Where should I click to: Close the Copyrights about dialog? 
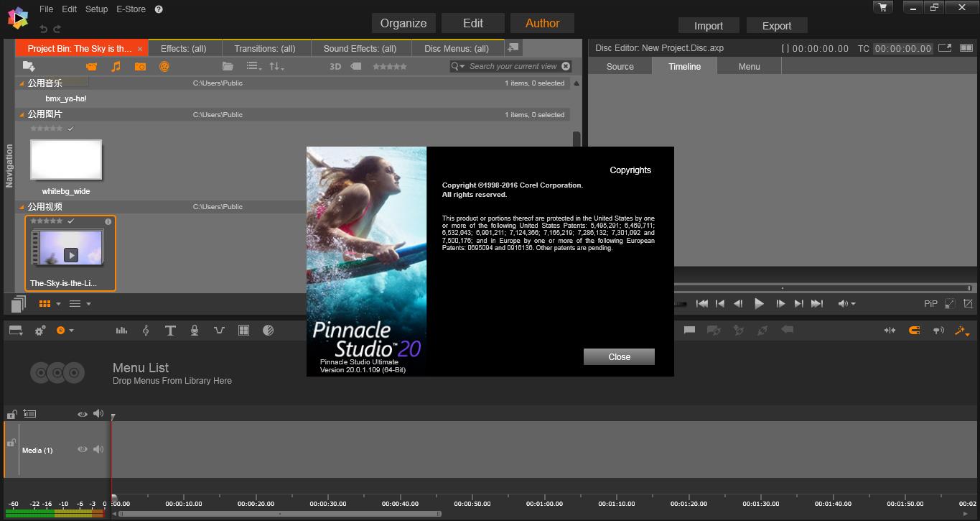click(619, 356)
